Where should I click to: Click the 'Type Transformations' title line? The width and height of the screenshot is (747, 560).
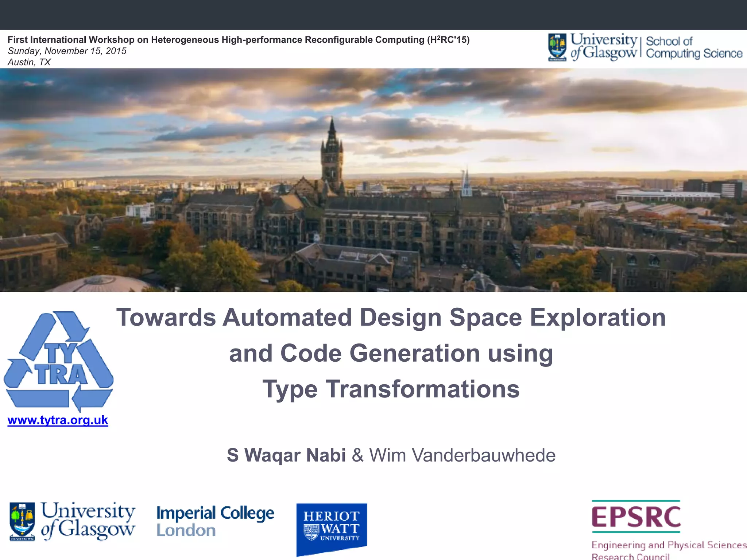click(391, 389)
